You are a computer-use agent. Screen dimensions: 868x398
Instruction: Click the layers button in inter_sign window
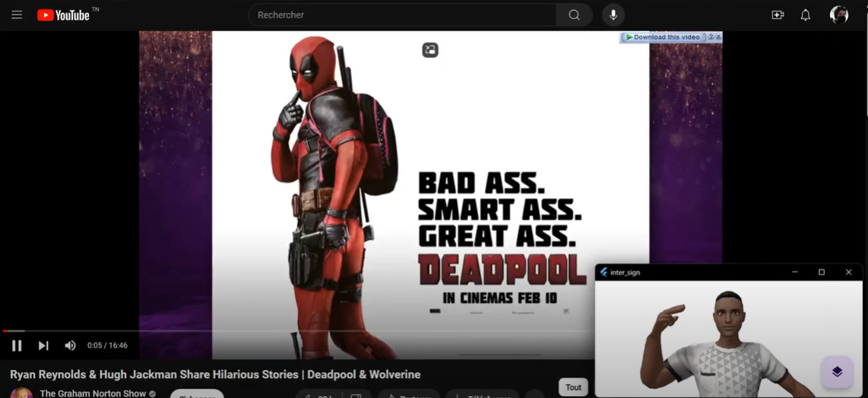pos(836,371)
